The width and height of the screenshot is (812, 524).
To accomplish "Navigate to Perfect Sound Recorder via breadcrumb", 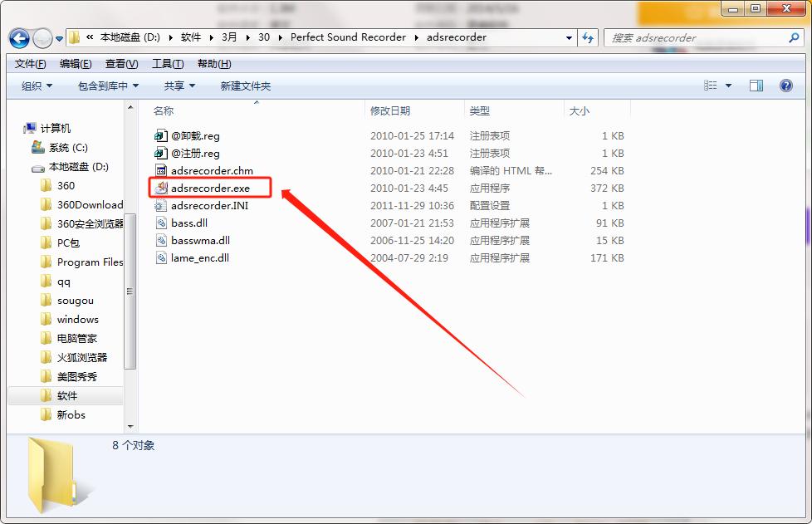I will click(348, 37).
